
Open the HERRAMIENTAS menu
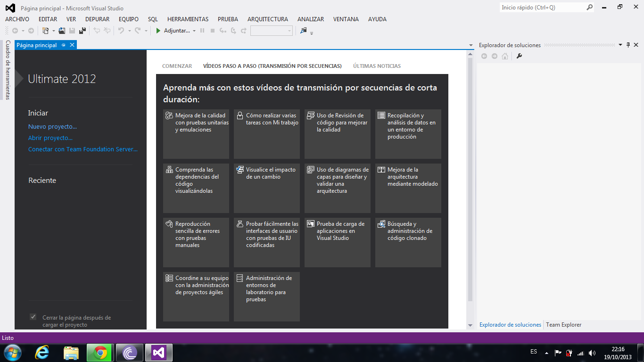pos(188,19)
